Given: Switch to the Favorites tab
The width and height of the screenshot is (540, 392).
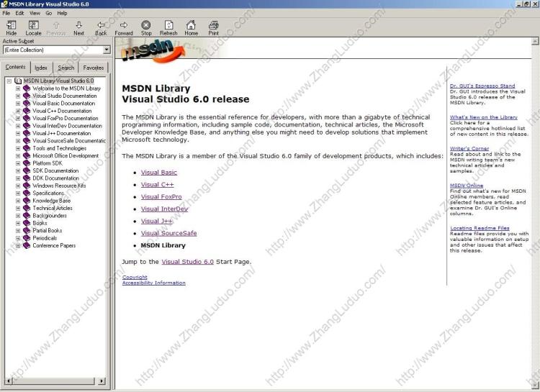Looking at the screenshot, I should point(94,68).
